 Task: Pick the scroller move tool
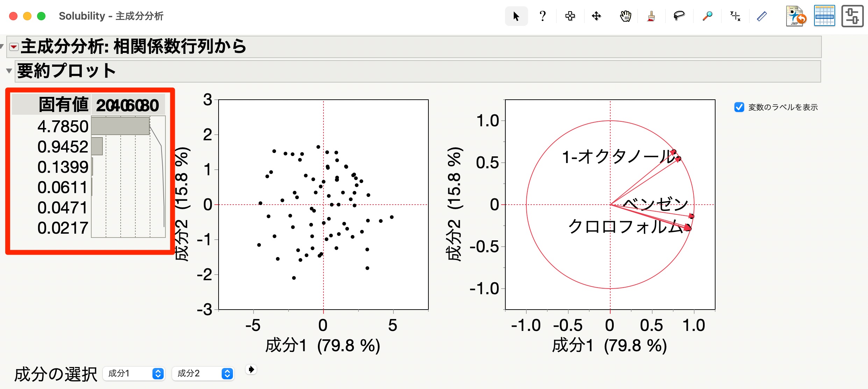pyautogui.click(x=596, y=16)
